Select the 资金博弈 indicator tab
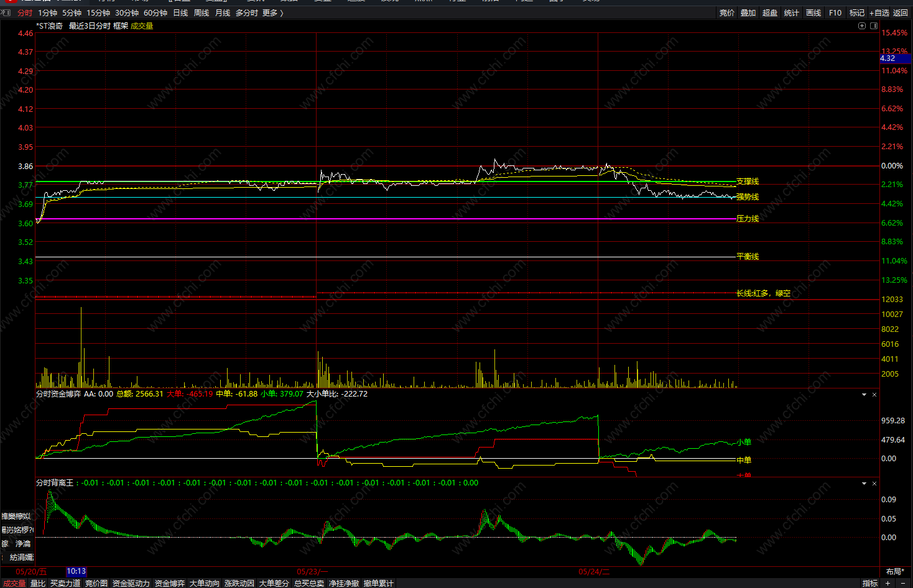The height and width of the screenshot is (588, 913). tap(170, 583)
